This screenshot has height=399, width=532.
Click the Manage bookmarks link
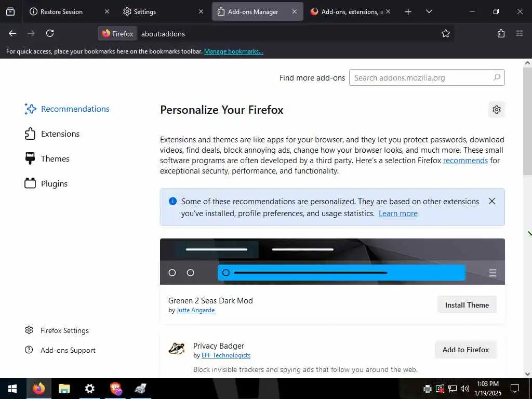(233, 51)
